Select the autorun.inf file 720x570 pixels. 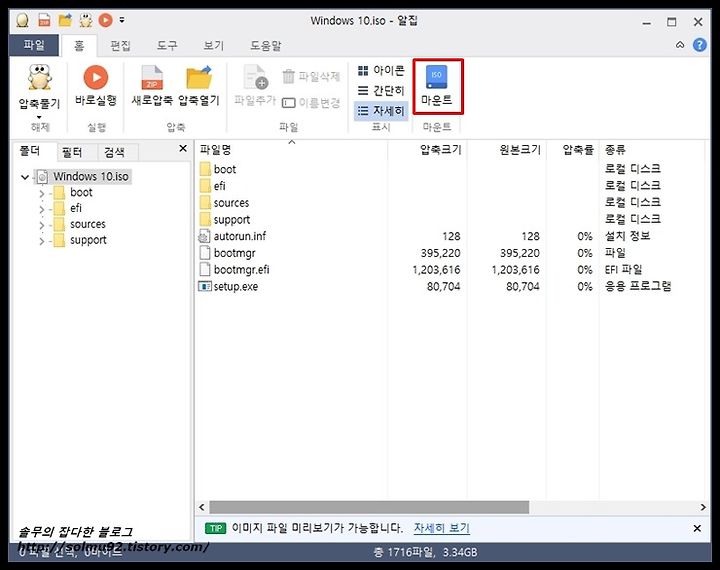[x=239, y=236]
